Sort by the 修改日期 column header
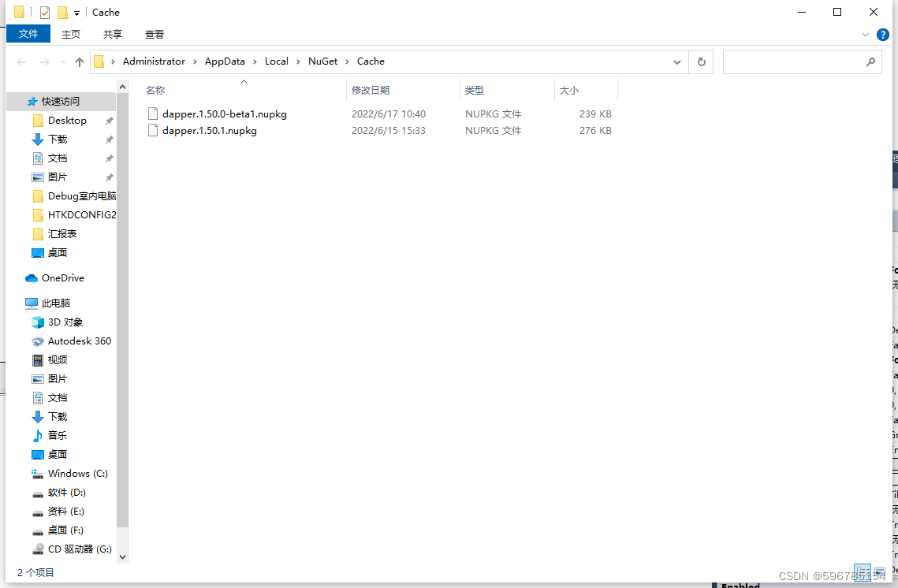The width and height of the screenshot is (898, 588). tap(371, 91)
